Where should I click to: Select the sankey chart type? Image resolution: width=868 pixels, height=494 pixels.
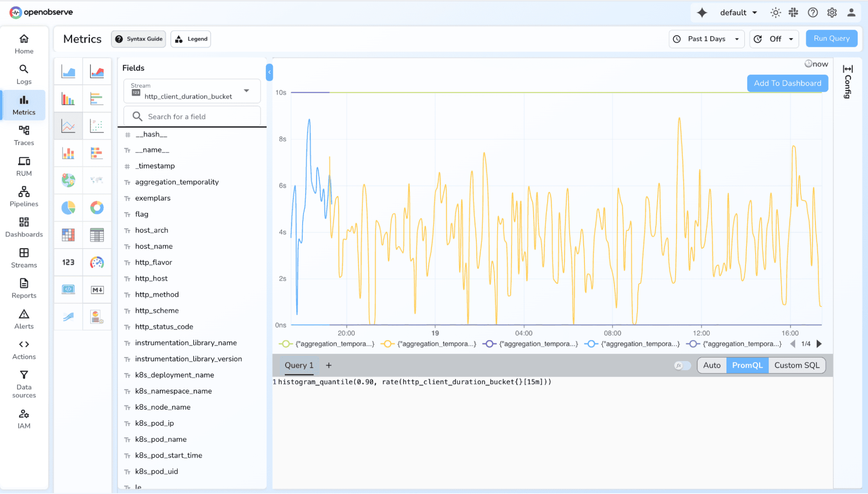click(x=68, y=317)
